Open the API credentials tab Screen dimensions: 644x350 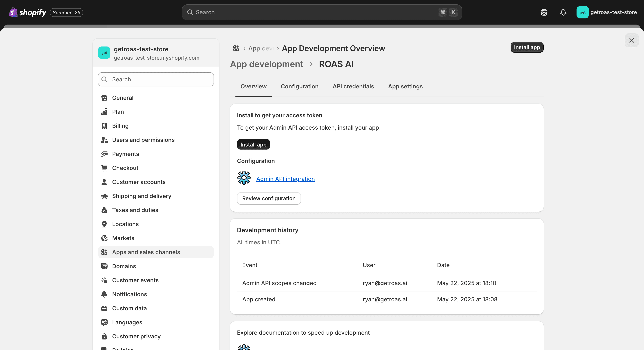tap(353, 86)
